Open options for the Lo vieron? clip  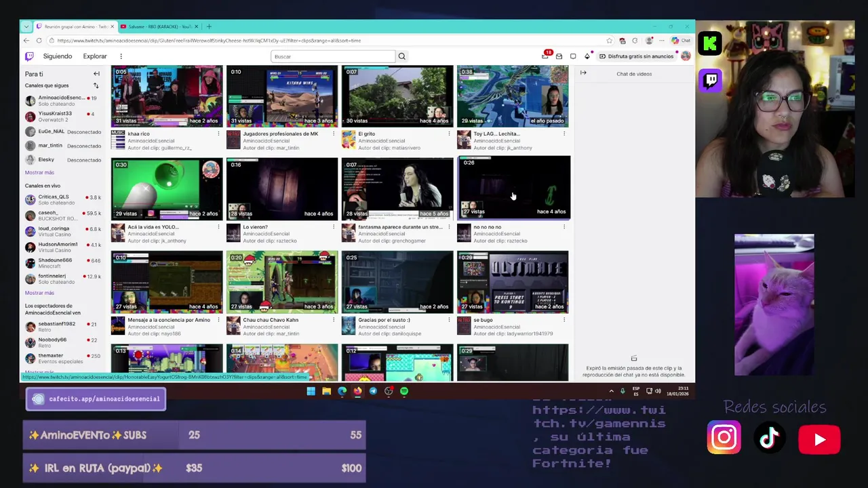click(x=334, y=227)
